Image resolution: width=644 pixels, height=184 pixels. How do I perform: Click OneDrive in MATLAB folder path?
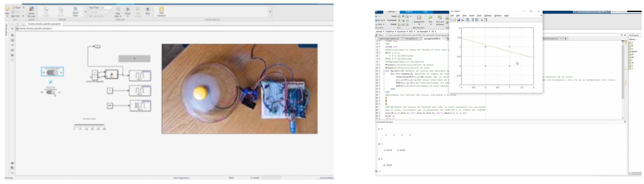click(390, 31)
